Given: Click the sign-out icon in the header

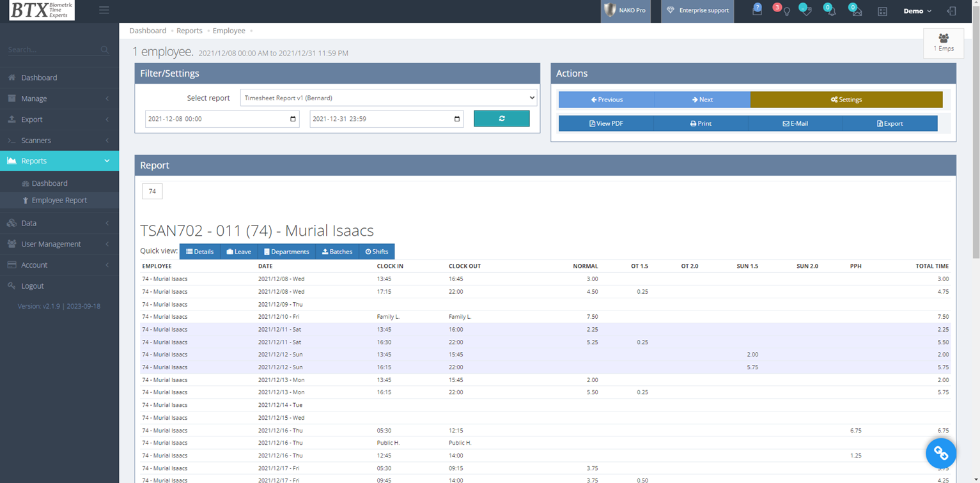Looking at the screenshot, I should (x=951, y=11).
